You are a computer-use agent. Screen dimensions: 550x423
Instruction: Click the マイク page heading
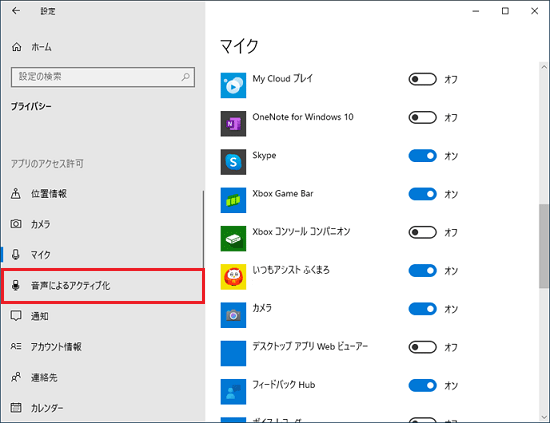(239, 46)
